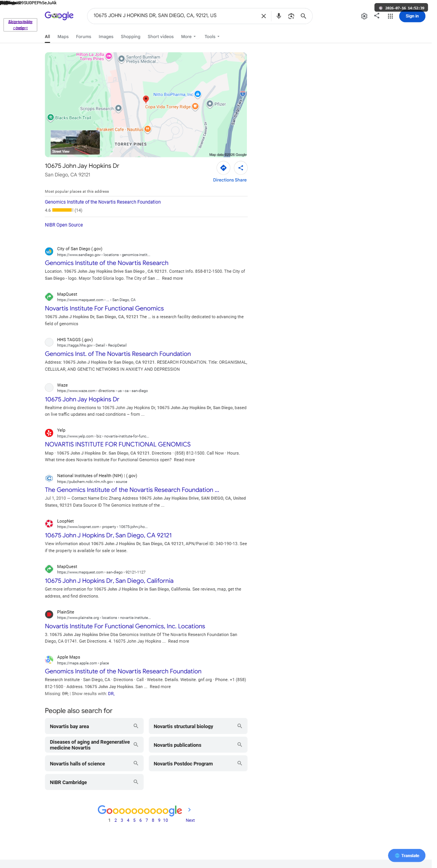The width and height of the screenshot is (437, 868).
Task: Click the Sign in button
Action: tap(412, 16)
